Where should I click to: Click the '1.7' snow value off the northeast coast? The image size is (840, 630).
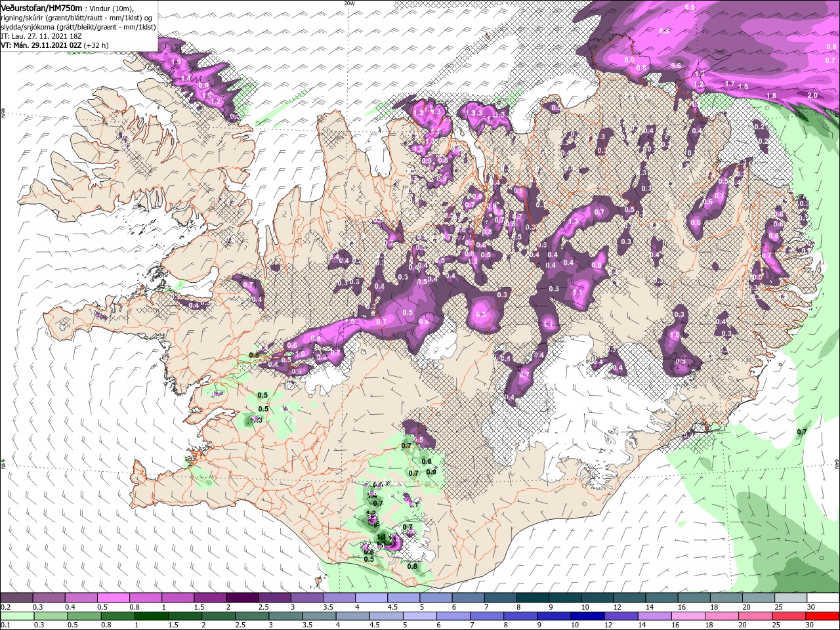[x=730, y=84]
